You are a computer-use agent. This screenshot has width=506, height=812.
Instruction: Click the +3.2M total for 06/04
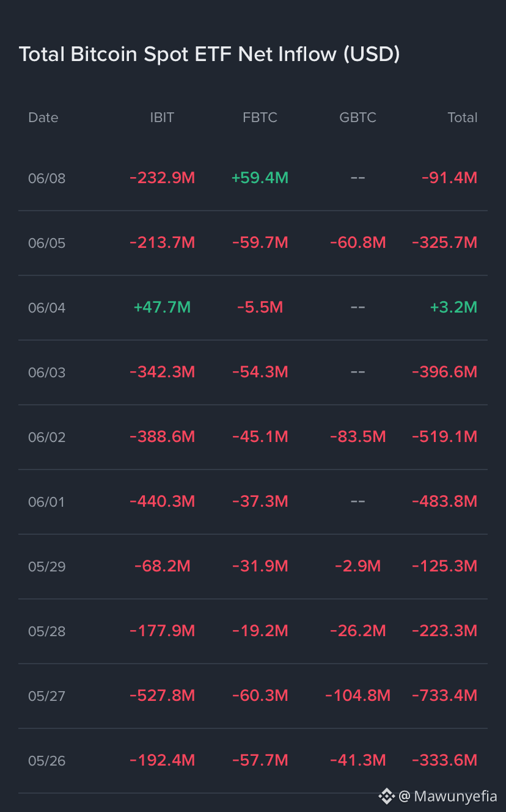[x=453, y=307]
